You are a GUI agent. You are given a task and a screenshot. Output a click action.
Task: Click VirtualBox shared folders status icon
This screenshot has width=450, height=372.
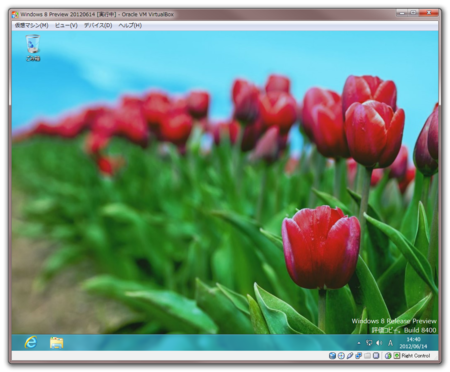point(367,356)
